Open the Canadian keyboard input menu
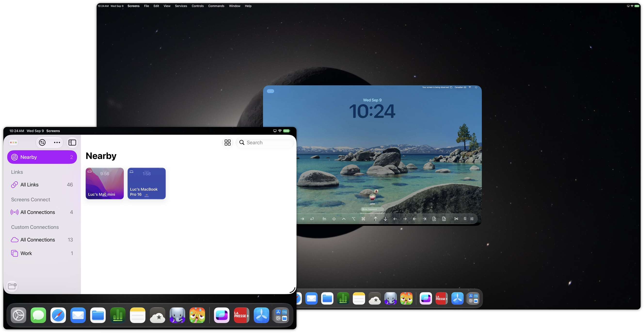644x333 pixels. pos(460,87)
